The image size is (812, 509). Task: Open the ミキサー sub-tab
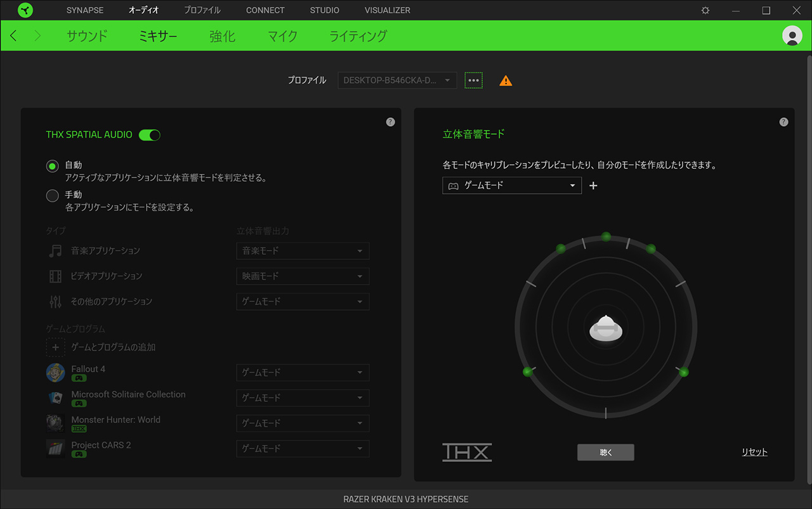coord(158,36)
